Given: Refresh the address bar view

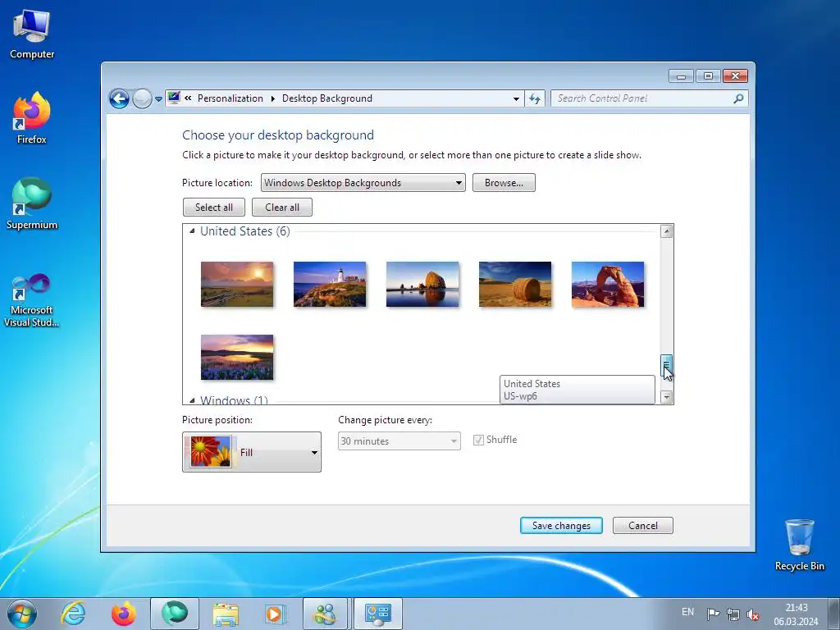Looking at the screenshot, I should point(535,98).
